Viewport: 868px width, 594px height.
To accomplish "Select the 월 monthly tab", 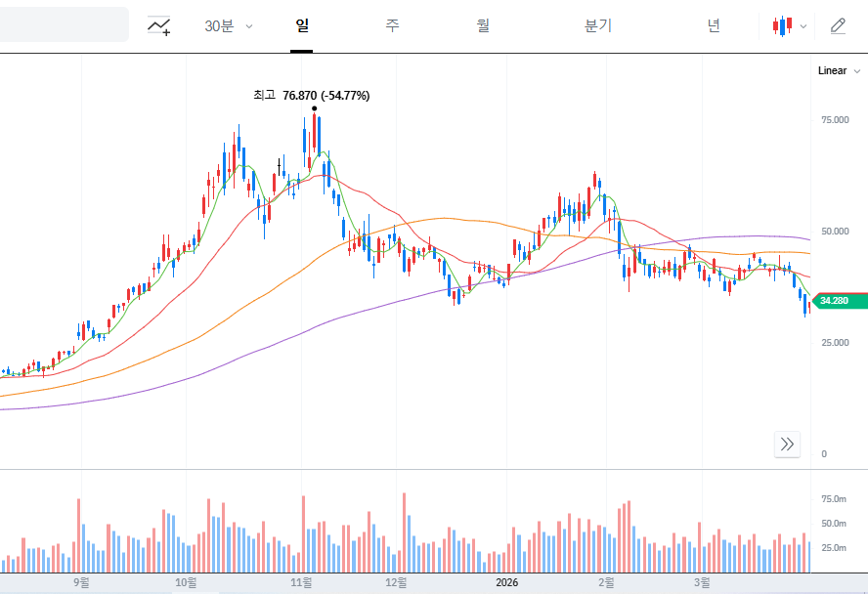I will (x=483, y=26).
